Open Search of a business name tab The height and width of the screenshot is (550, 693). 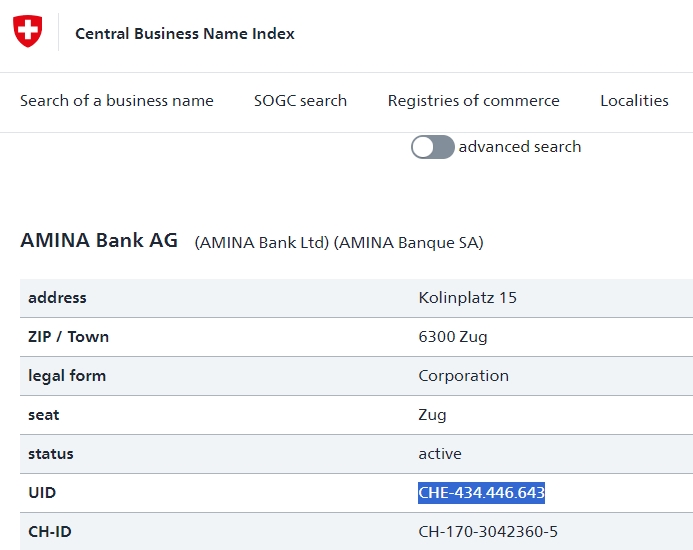pos(117,101)
